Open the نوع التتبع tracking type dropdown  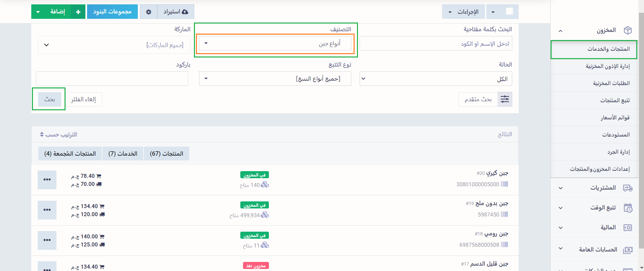tap(275, 79)
